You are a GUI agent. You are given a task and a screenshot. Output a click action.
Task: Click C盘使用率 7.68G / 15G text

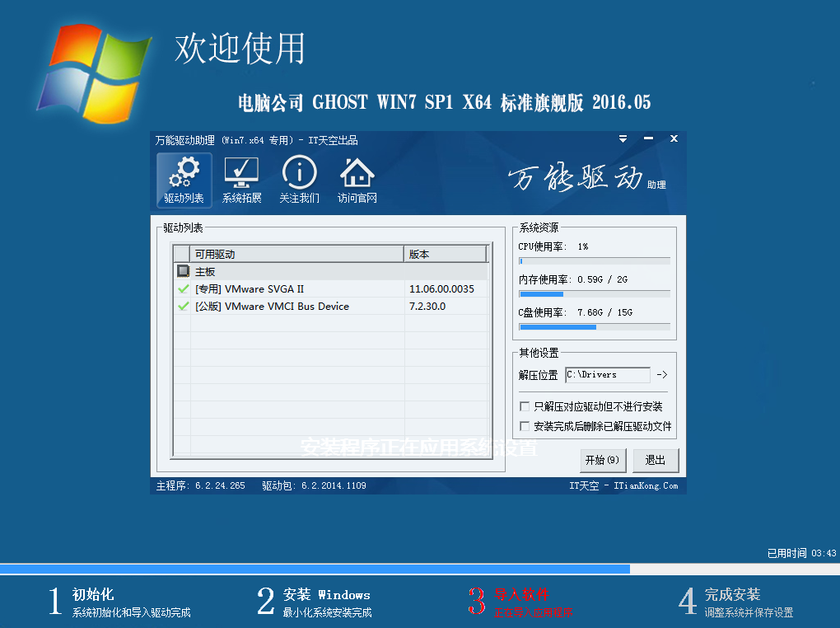(604, 312)
